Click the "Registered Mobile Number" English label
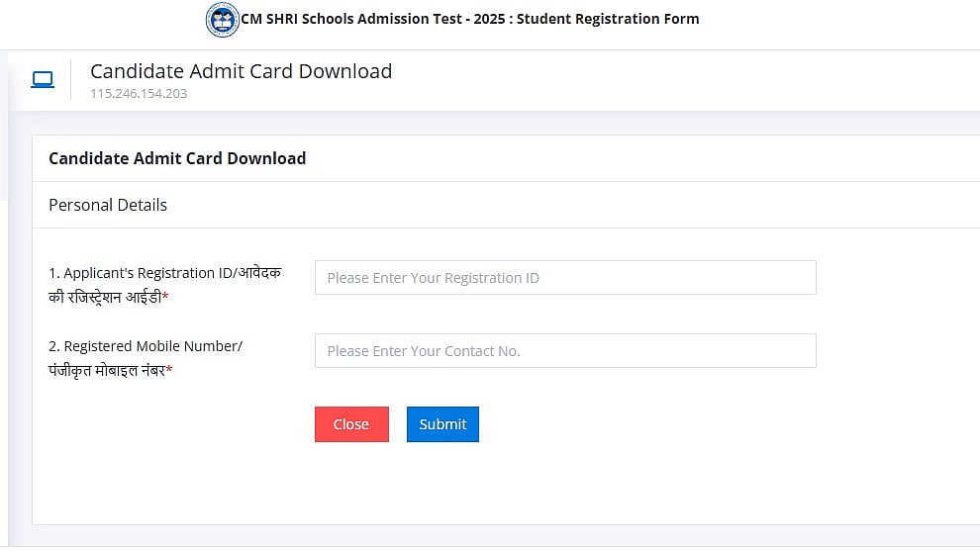Screen dimensions: 980x551 (x=146, y=346)
